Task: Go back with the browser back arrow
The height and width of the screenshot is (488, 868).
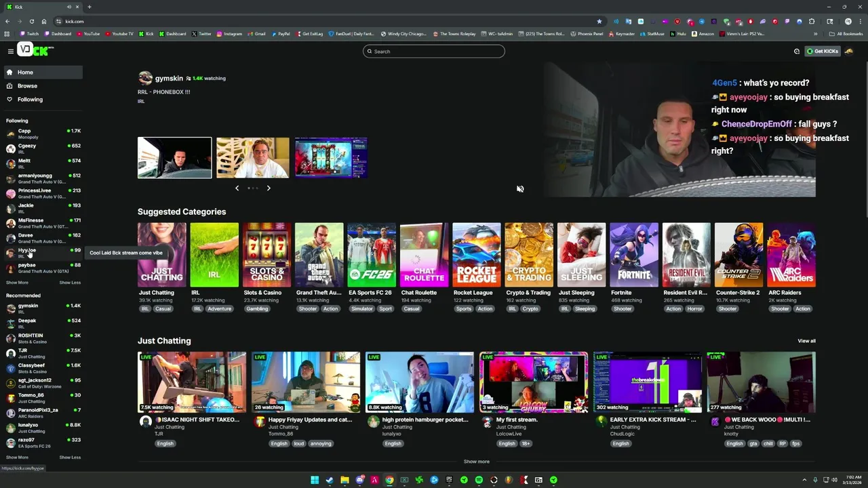Action: [x=6, y=21]
